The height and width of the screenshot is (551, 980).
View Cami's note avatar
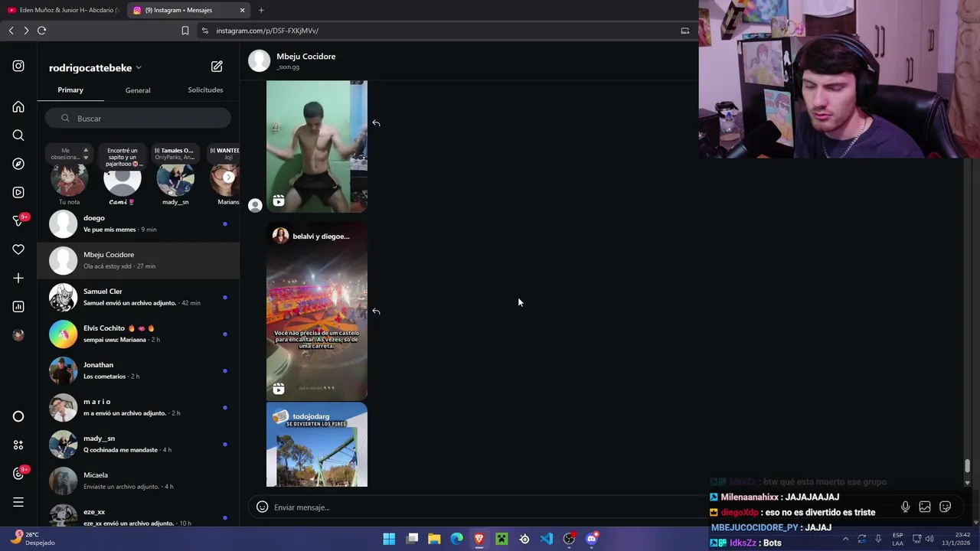coord(122,182)
